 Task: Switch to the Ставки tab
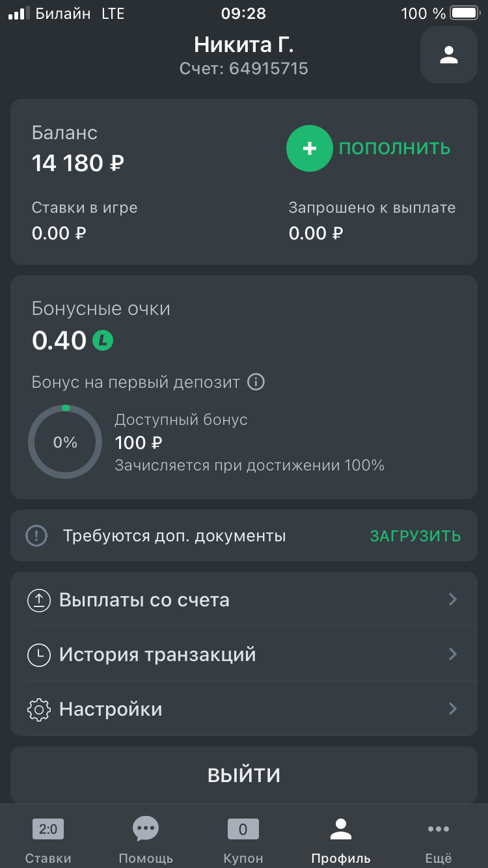[x=48, y=839]
